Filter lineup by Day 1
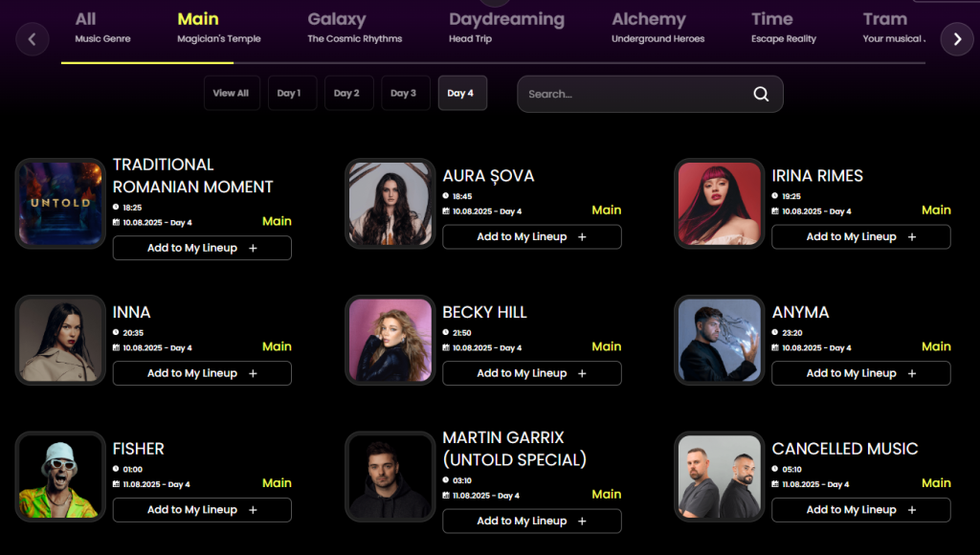 point(292,93)
